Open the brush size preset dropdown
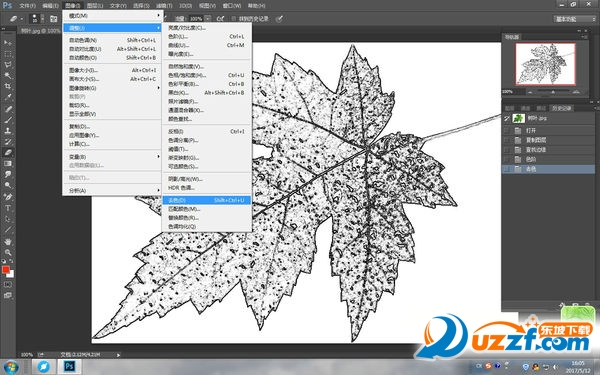 (x=42, y=18)
